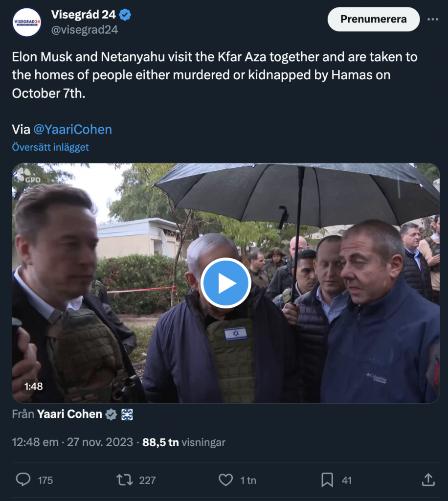Image resolution: width=448 pixels, height=501 pixels.
Task: Open the Visegrád 24 display name
Action: (x=83, y=15)
